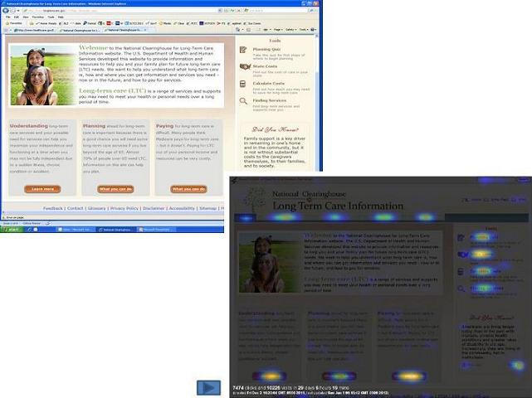
Task: Click the Windows Start button
Action: coord(12,230)
